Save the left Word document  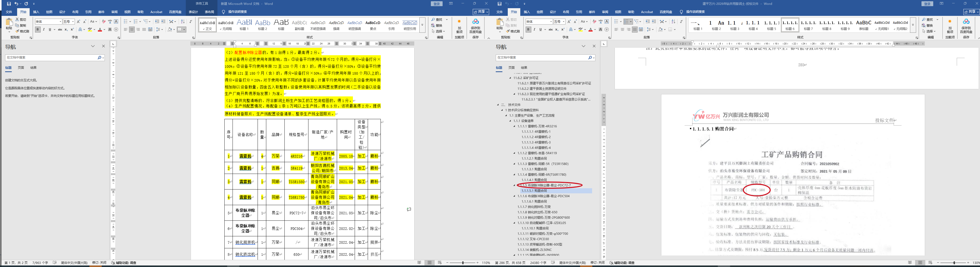tap(9, 4)
